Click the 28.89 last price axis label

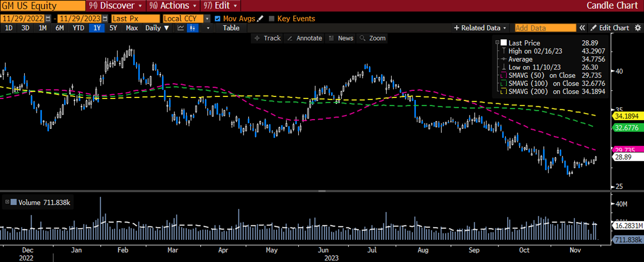point(627,157)
